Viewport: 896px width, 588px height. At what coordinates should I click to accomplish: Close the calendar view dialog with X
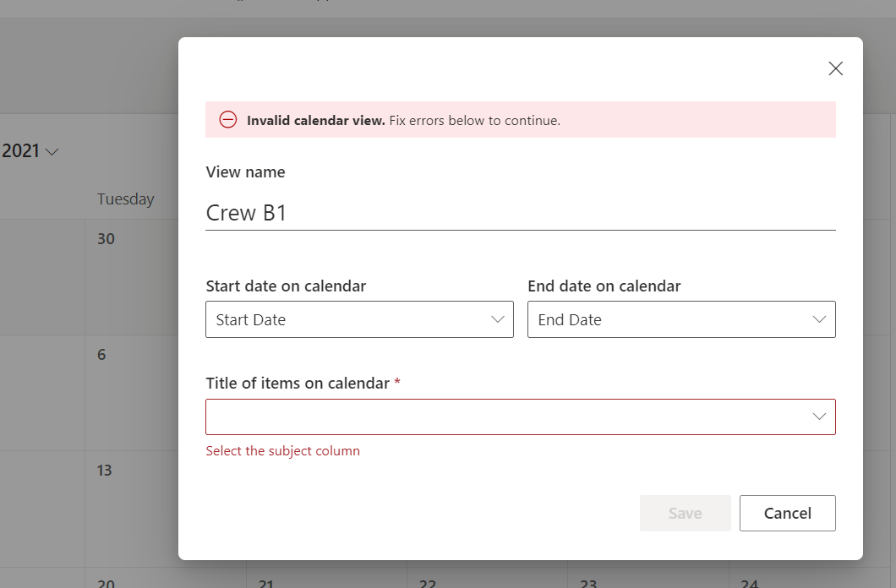[x=835, y=68]
